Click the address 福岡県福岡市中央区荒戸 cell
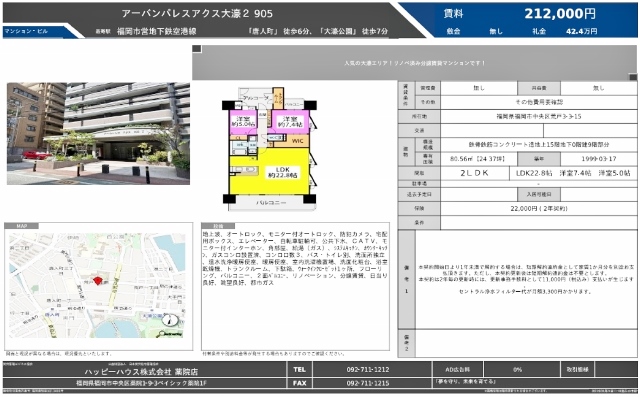The width and height of the screenshot is (640, 397). point(539,116)
